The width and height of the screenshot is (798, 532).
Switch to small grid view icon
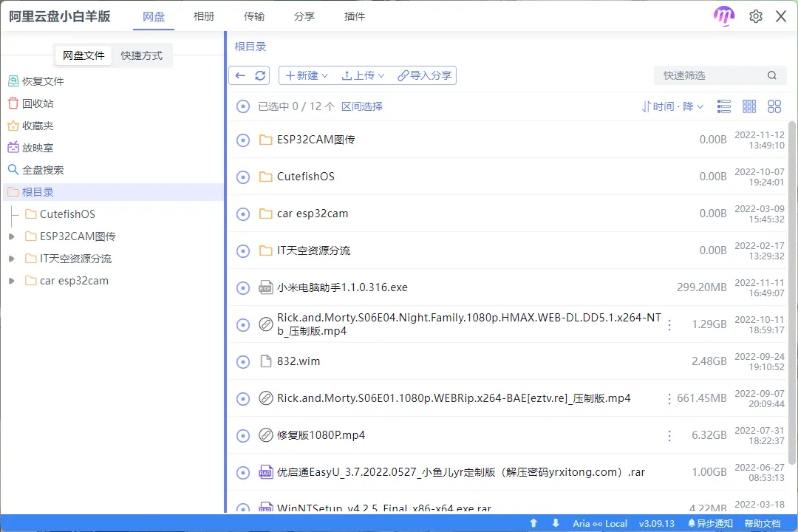(x=749, y=106)
